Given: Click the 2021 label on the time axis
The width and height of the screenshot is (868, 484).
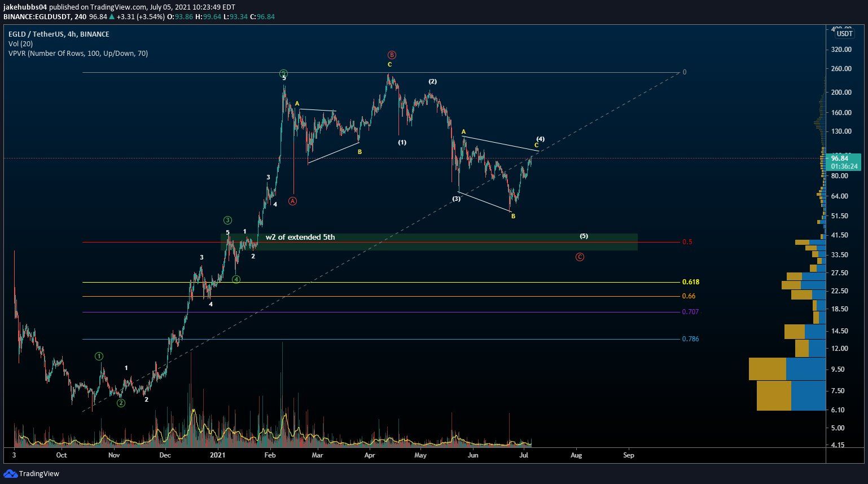Looking at the screenshot, I should [x=217, y=455].
